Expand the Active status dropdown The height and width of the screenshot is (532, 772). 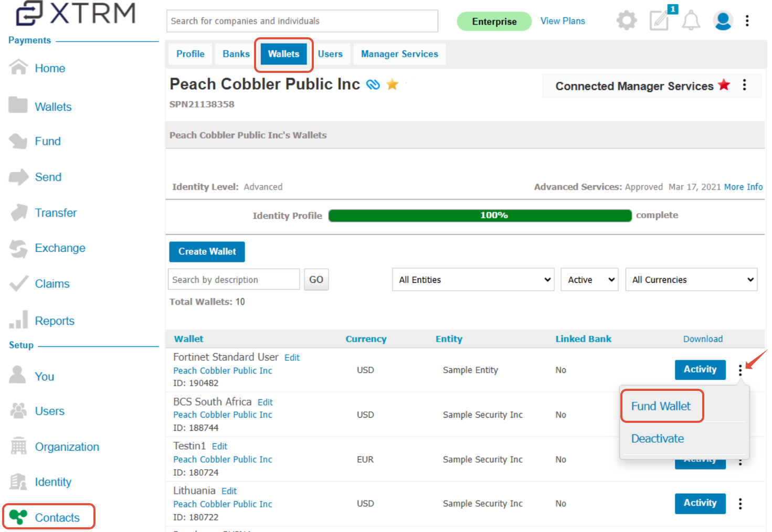coord(589,280)
